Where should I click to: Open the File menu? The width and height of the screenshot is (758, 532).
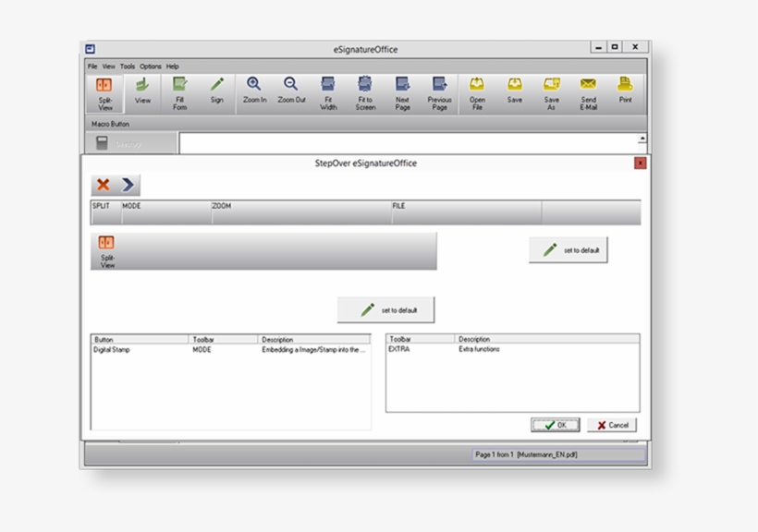pos(92,66)
